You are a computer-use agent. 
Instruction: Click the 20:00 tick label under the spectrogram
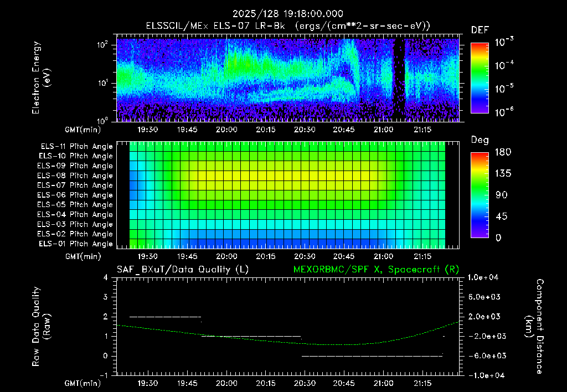pos(226,130)
